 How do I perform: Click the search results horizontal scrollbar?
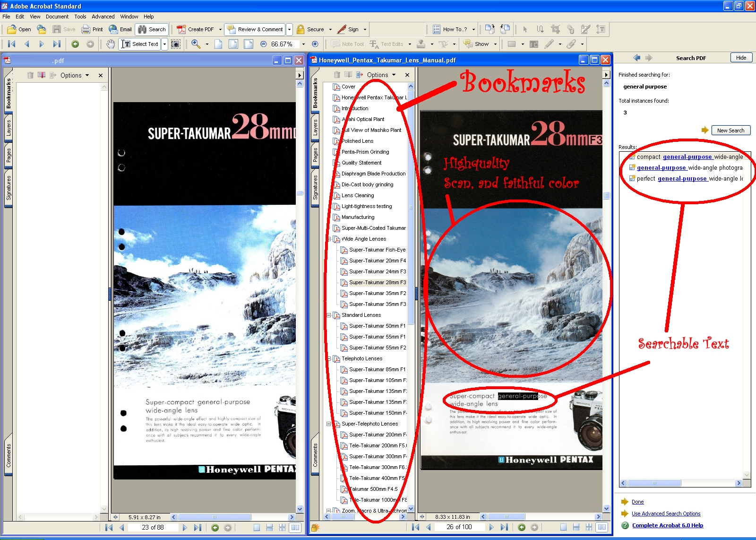[x=654, y=483]
